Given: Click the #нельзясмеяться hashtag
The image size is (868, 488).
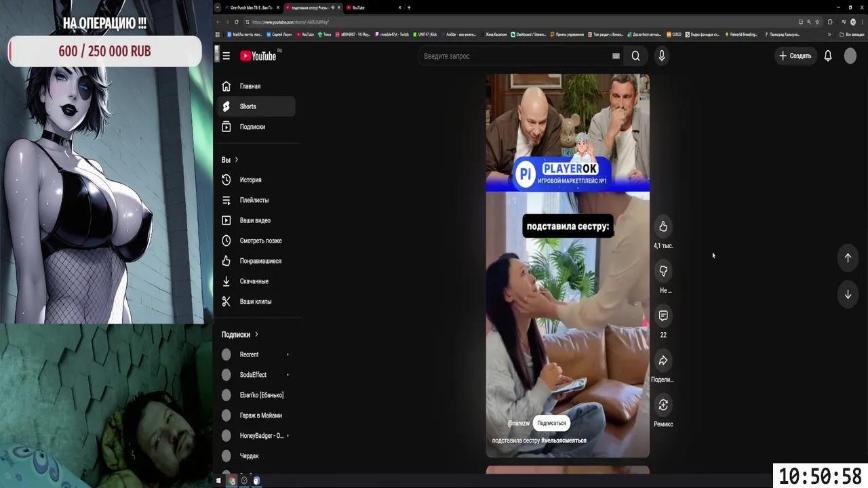Looking at the screenshot, I should point(564,441).
